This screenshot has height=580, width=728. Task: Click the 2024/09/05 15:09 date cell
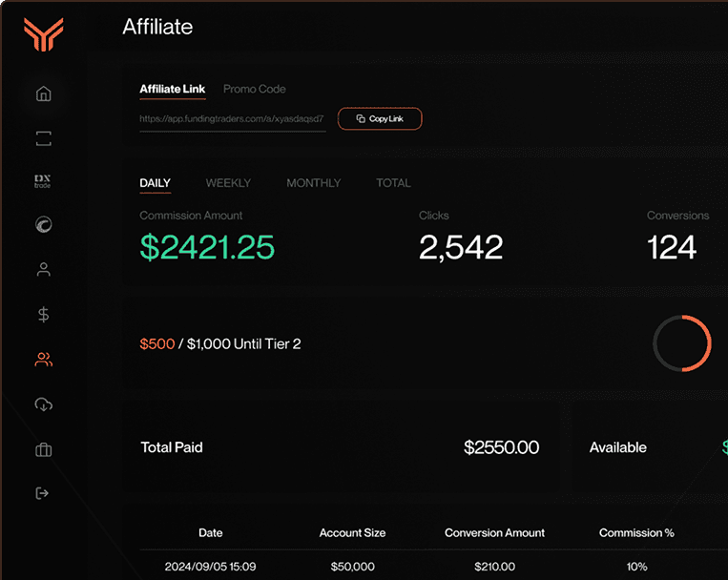(x=210, y=567)
